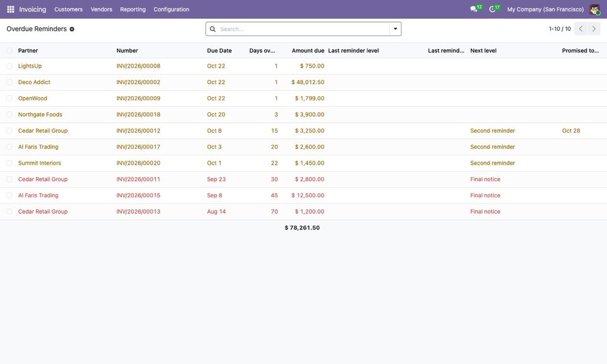Tick the checkbox for Northgate Foods row
The image size is (607, 364).
coord(9,115)
